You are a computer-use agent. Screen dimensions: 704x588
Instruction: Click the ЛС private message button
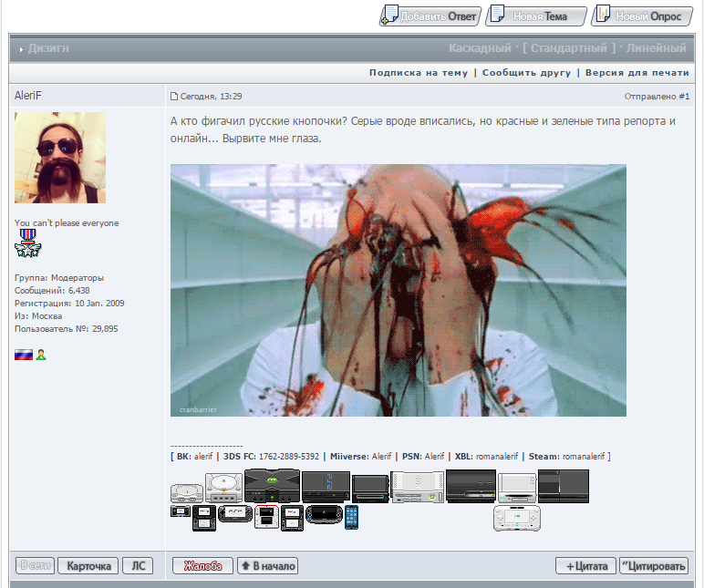(138, 565)
